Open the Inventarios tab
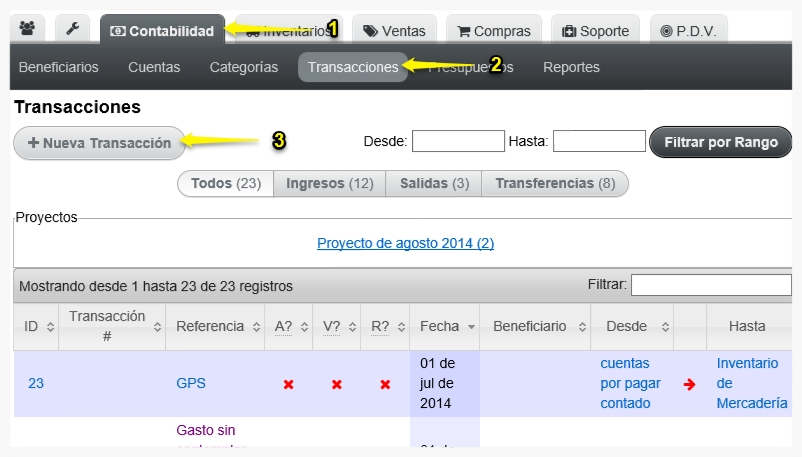 (289, 31)
